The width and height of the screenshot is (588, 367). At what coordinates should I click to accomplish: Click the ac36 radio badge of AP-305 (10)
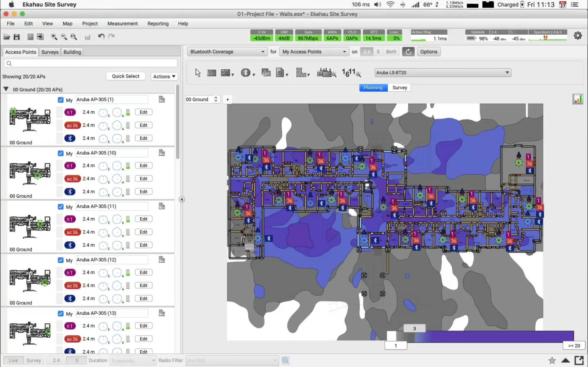pos(72,179)
